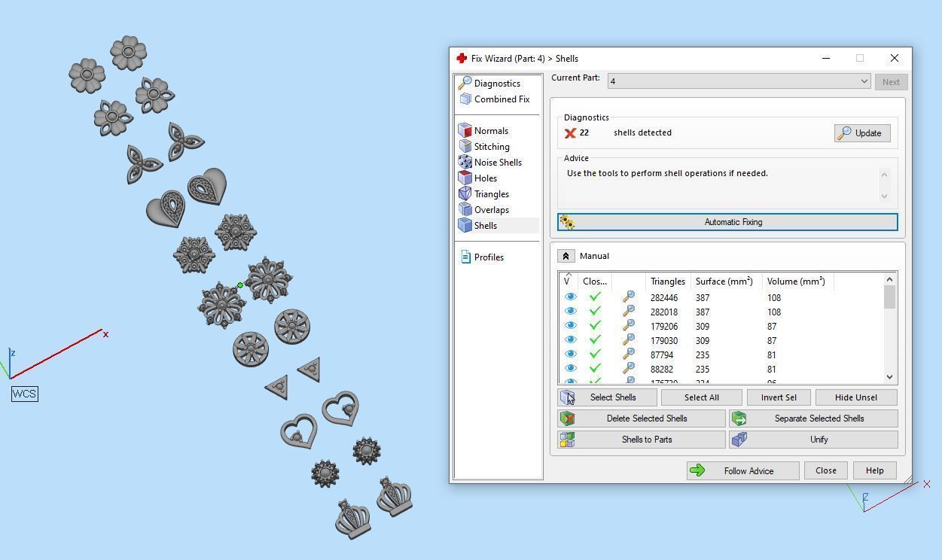
Task: Sort shells by the V visibility column
Action: point(569,281)
